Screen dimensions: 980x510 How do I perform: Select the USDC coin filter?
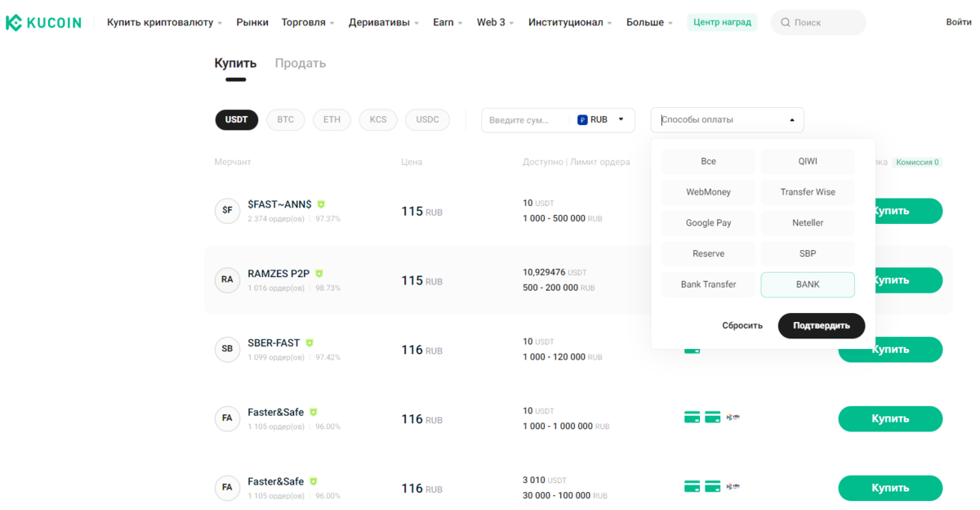[x=427, y=119]
